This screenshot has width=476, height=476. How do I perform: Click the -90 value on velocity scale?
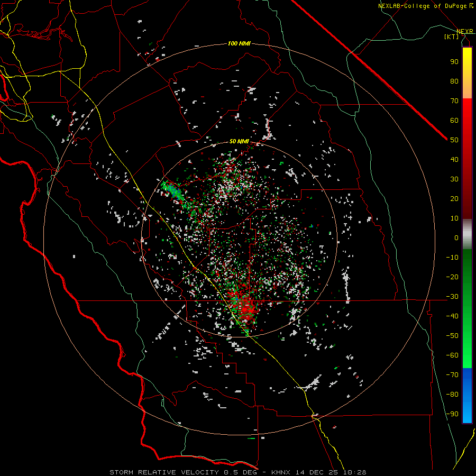(452, 414)
